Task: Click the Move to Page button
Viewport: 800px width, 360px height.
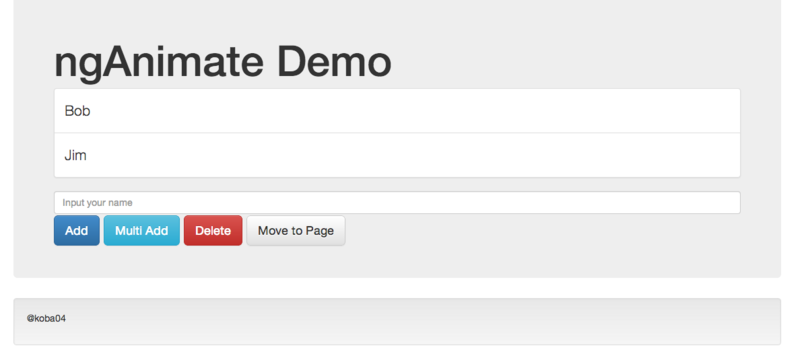Action: [x=296, y=230]
